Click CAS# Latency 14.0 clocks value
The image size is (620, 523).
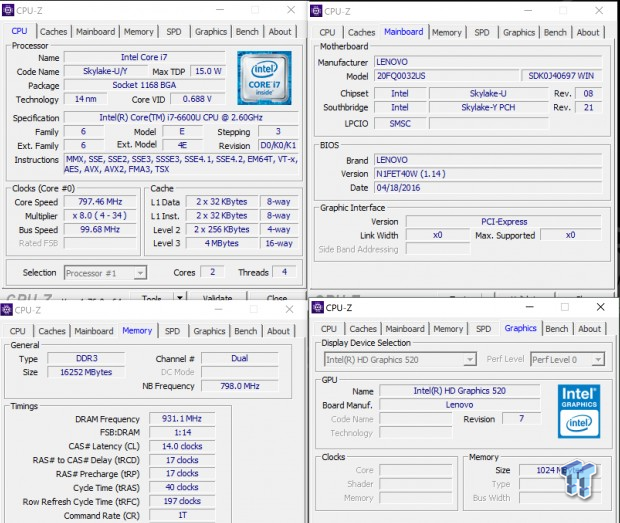(182, 446)
